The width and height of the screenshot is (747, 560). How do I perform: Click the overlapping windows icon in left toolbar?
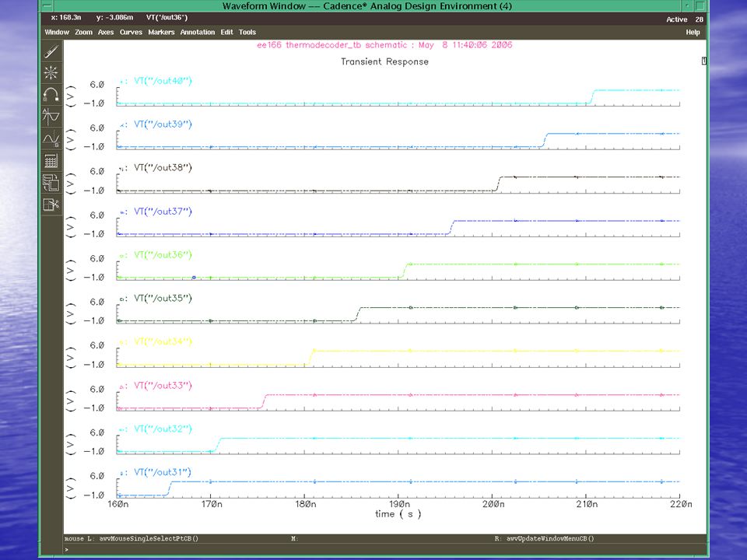[x=51, y=182]
